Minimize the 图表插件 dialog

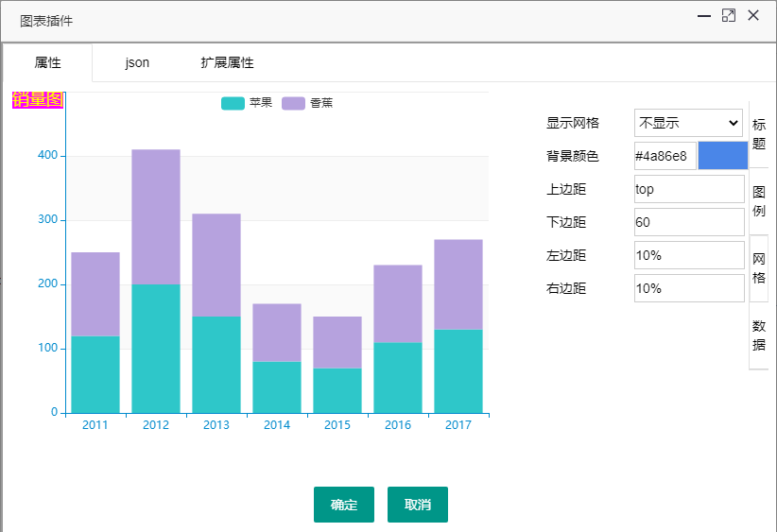click(x=703, y=16)
